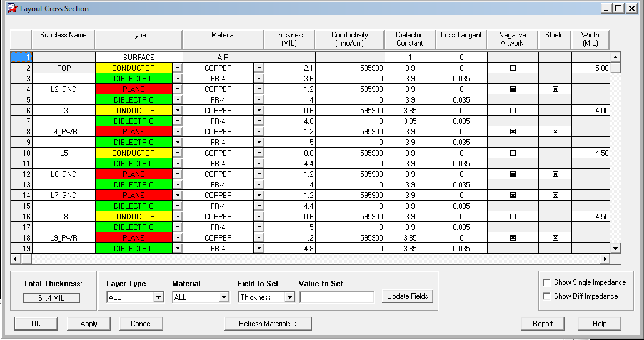This screenshot has height=340, width=644.
Task: Toggle Negative Artwork checkbox for L8
Action: 513,216
